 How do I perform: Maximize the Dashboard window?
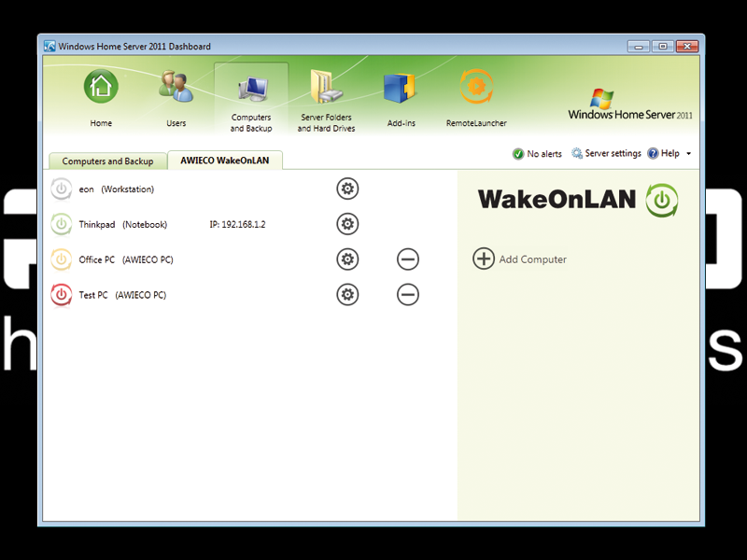(x=663, y=46)
